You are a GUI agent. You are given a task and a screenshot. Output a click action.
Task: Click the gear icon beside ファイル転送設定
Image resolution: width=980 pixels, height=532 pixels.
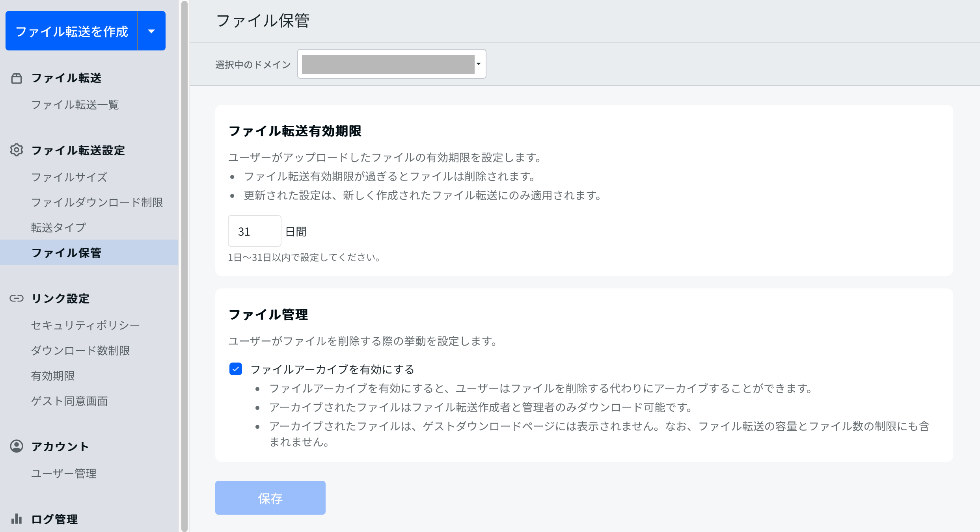pyautogui.click(x=17, y=150)
